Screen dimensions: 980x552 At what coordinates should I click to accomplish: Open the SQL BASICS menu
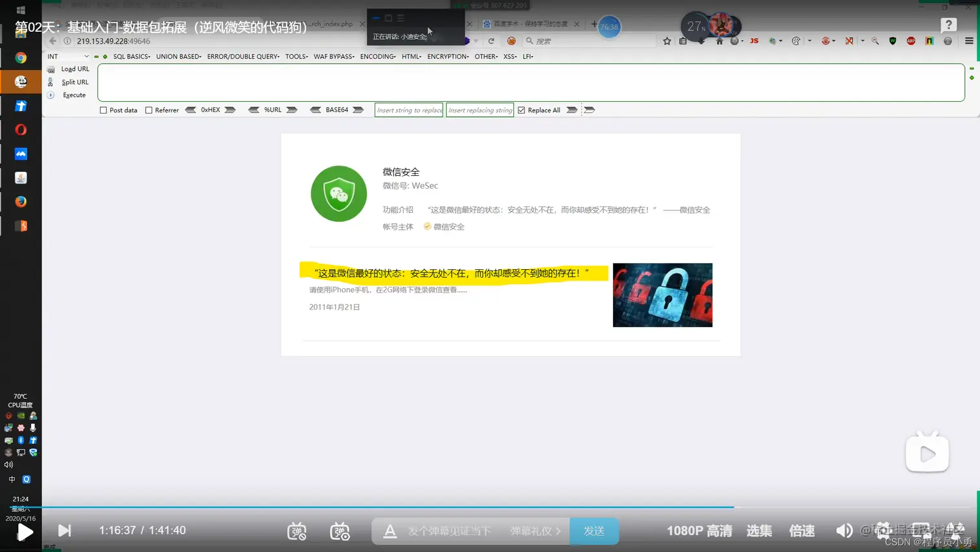click(132, 56)
